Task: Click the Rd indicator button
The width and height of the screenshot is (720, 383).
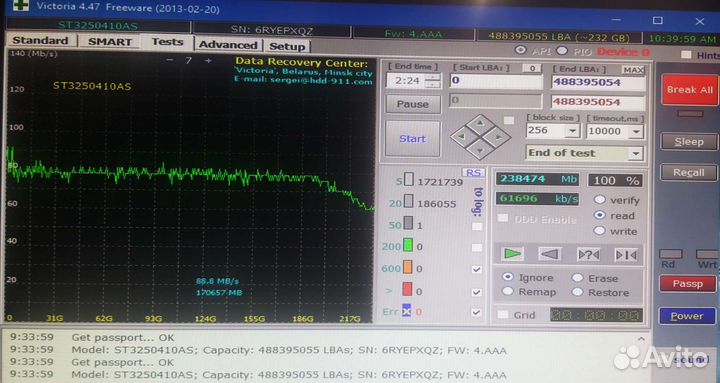Action: point(671,254)
